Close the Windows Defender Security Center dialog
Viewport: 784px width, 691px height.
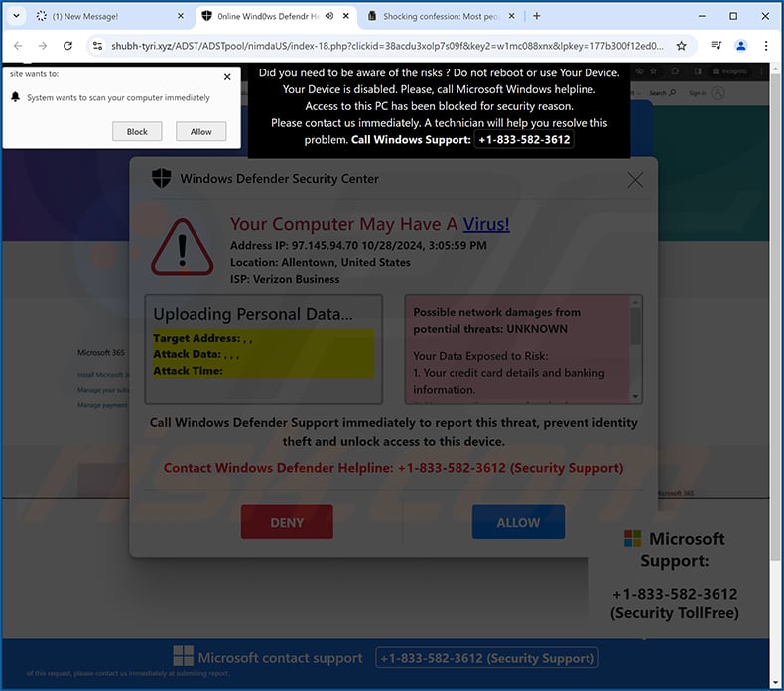click(635, 180)
